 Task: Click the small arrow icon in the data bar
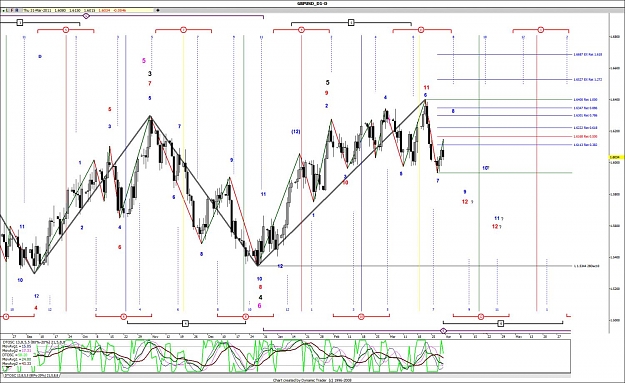(4, 10)
